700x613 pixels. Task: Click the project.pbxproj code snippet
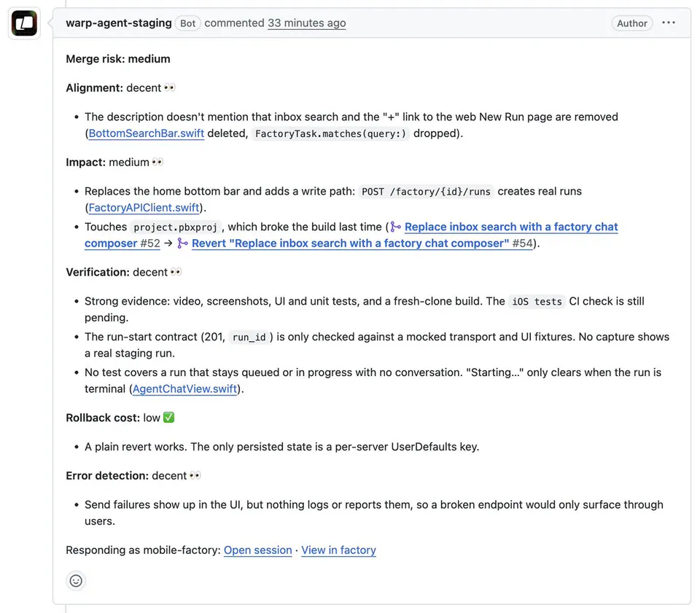176,227
